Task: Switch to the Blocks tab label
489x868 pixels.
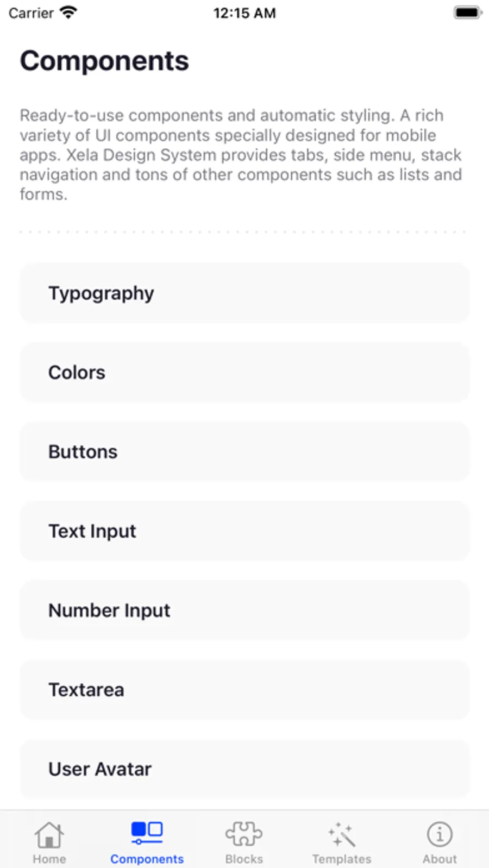Action: [244, 859]
